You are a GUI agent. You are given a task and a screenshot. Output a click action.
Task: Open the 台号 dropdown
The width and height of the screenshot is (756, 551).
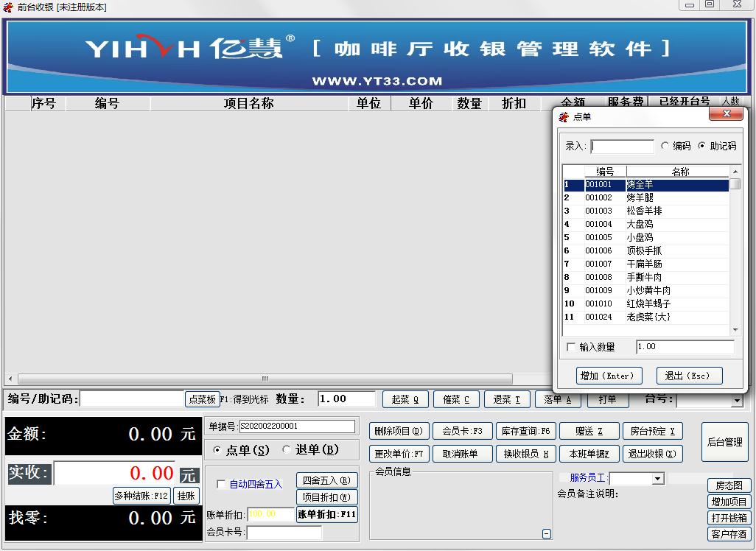(736, 400)
